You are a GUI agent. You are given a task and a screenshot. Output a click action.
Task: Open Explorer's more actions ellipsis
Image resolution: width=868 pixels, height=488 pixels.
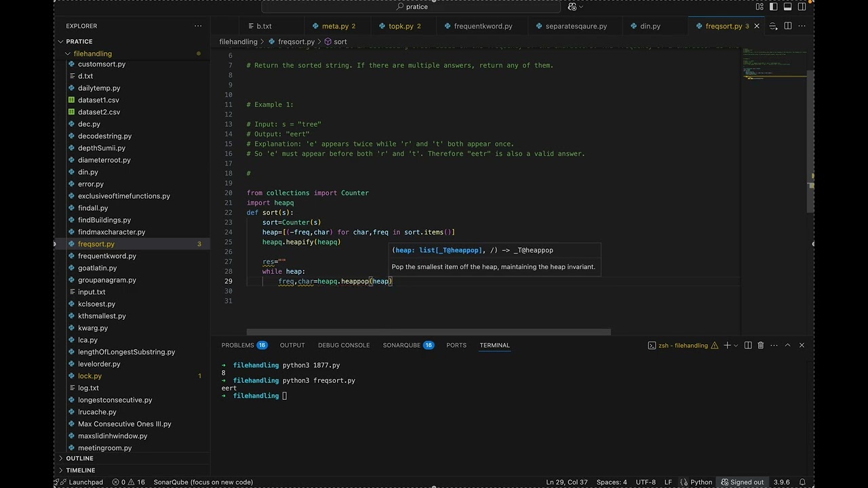(x=198, y=26)
